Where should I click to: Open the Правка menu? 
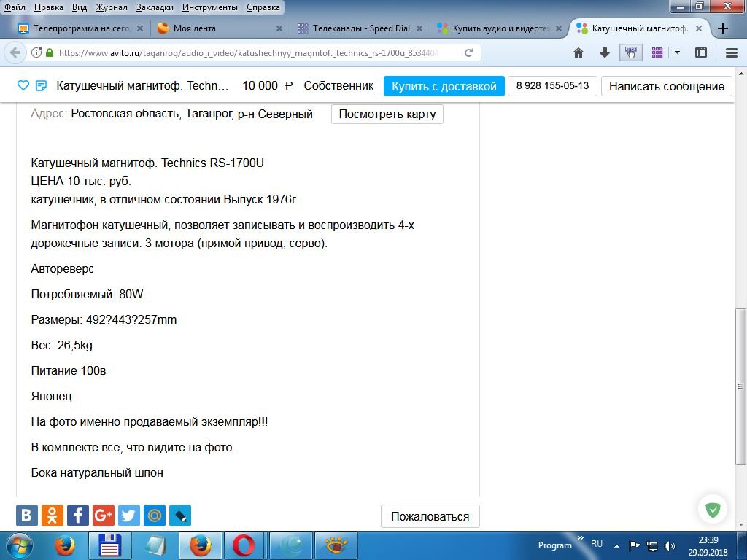point(49,7)
